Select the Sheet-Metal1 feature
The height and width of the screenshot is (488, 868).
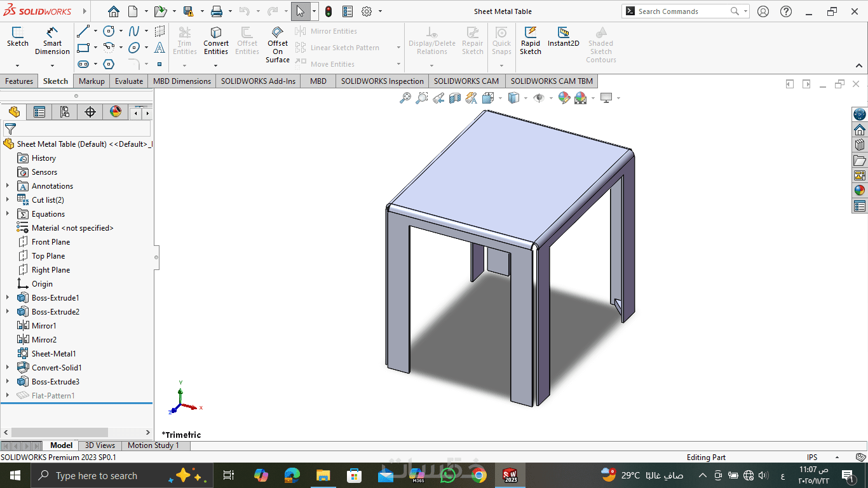click(x=54, y=354)
